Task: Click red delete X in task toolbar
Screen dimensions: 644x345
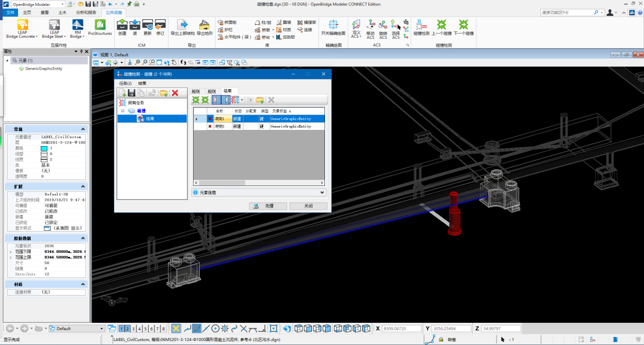Action: point(175,93)
